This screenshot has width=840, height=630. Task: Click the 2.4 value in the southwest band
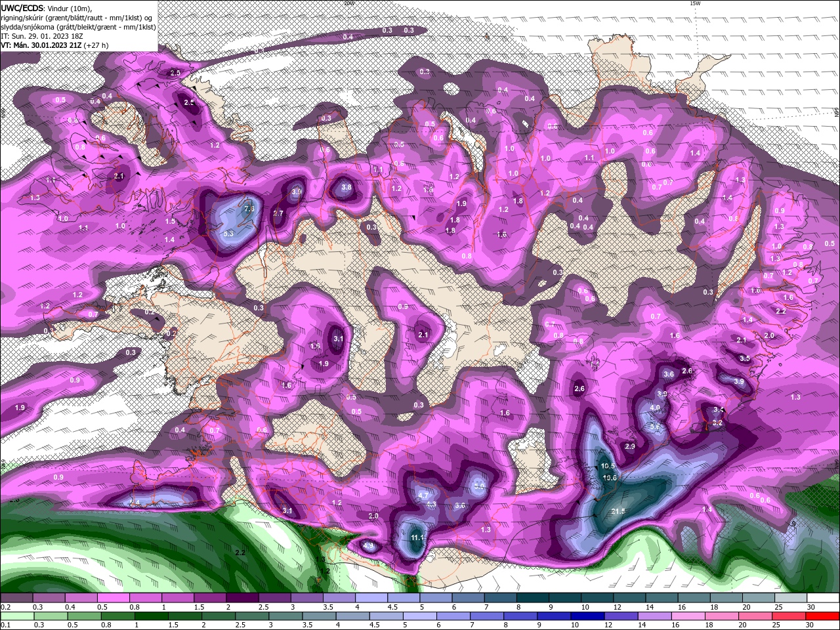135,502
